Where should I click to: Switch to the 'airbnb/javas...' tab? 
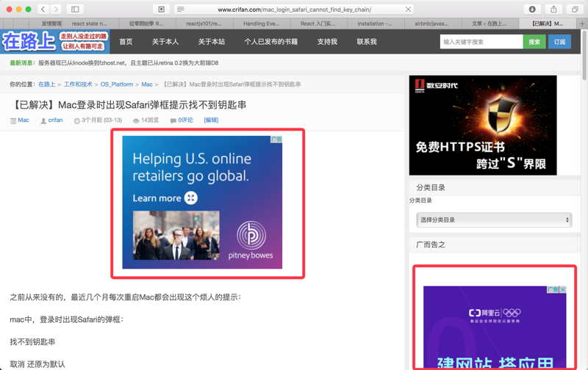tap(433, 23)
